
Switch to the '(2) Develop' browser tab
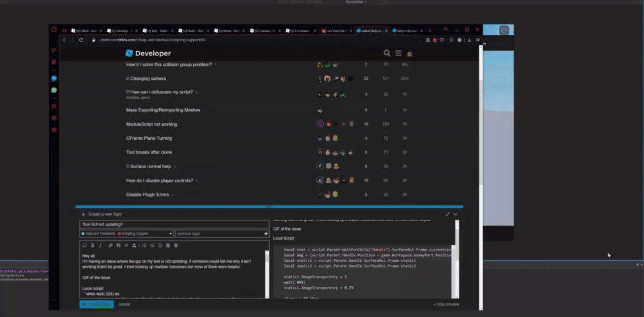coord(121,30)
